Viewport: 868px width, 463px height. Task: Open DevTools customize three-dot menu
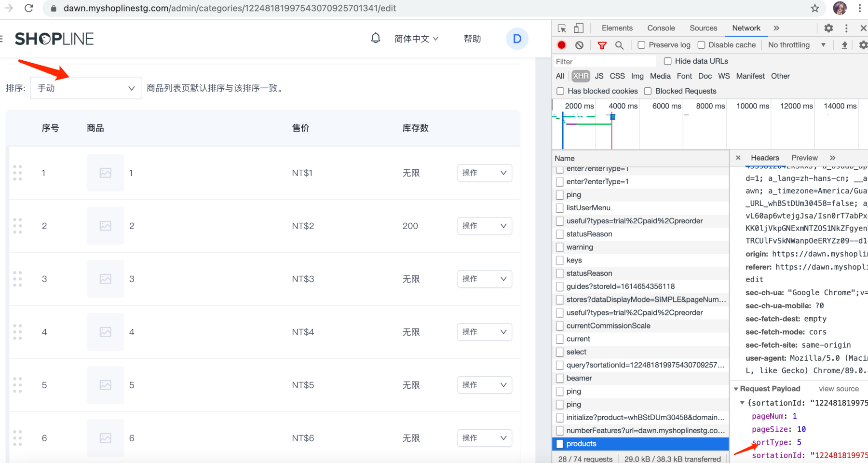click(846, 28)
